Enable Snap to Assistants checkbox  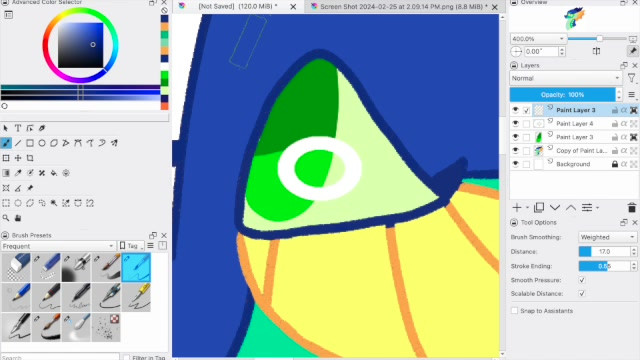515,311
